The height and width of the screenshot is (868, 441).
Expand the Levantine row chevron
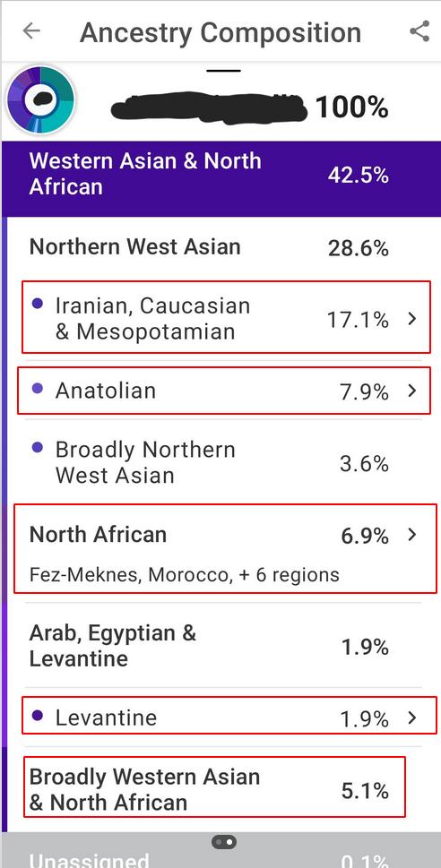click(411, 718)
